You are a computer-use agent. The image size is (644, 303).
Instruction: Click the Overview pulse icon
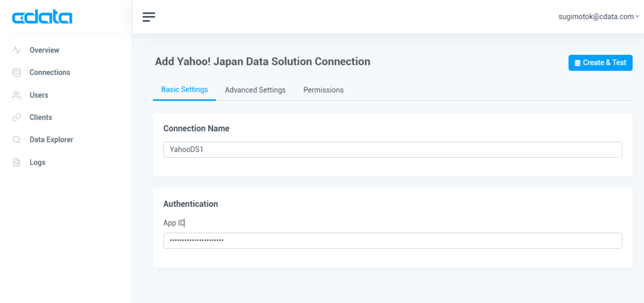[x=17, y=50]
